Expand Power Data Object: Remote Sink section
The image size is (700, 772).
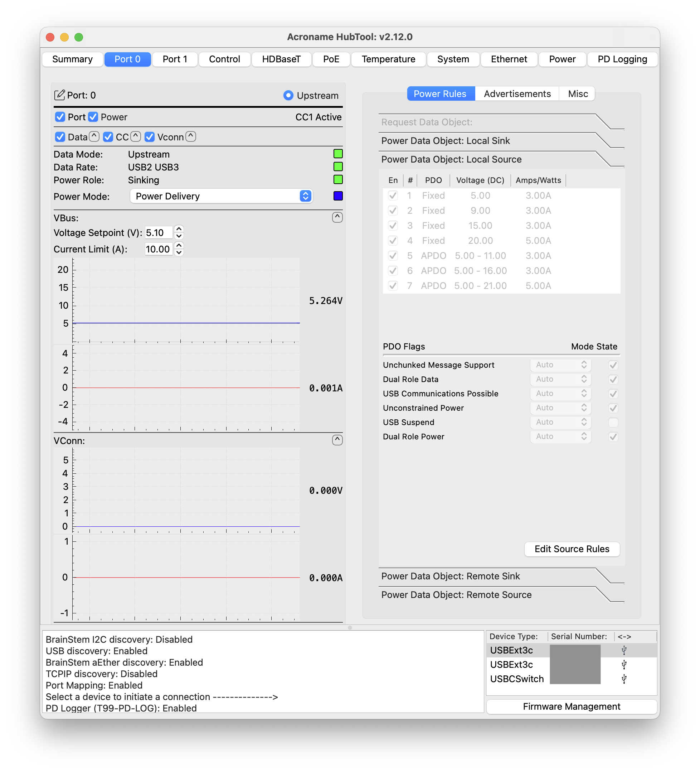click(x=451, y=576)
